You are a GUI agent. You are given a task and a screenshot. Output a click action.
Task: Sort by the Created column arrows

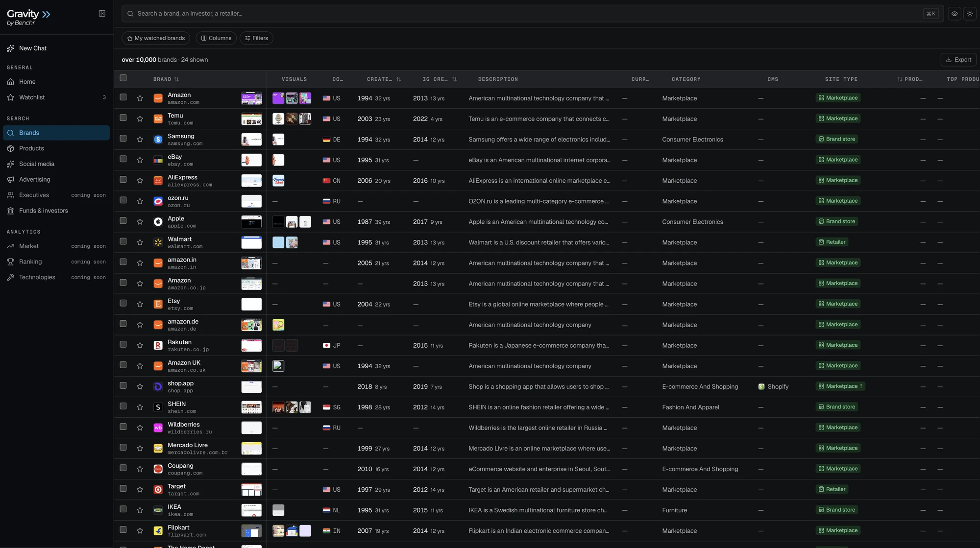(x=398, y=79)
